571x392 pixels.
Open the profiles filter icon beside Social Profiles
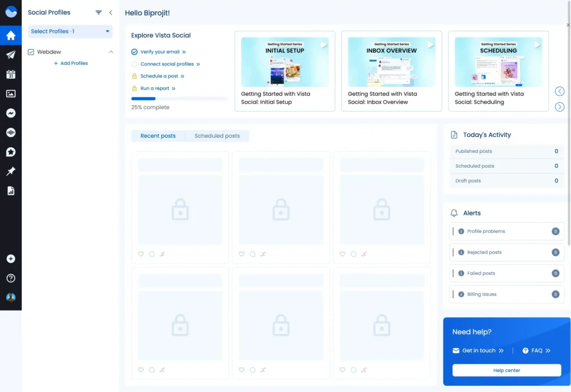click(99, 12)
